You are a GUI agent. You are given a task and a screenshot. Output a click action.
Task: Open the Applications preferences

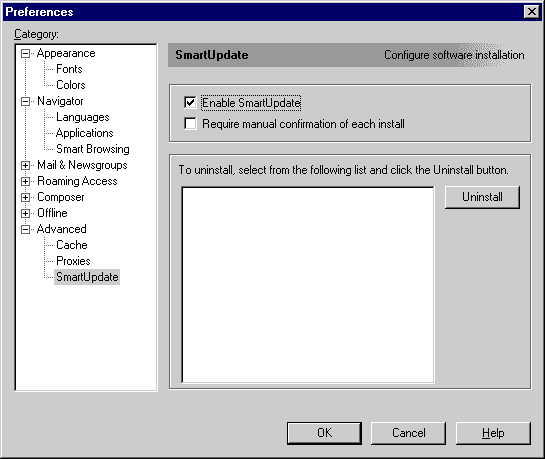pos(84,133)
